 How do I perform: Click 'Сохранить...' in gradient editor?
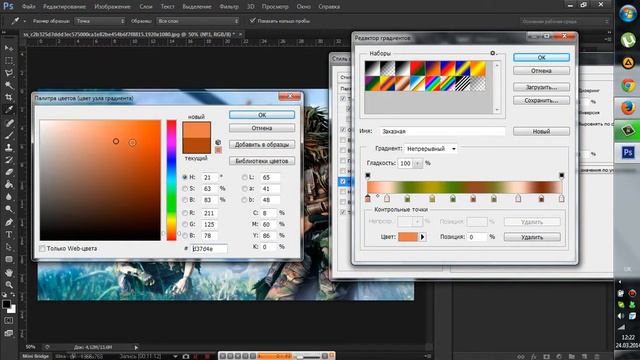click(541, 100)
